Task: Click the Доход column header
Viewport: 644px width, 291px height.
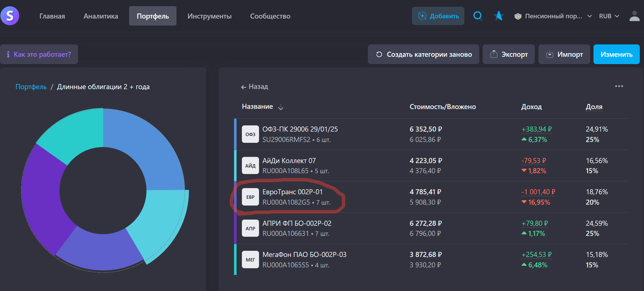Action: click(x=531, y=107)
